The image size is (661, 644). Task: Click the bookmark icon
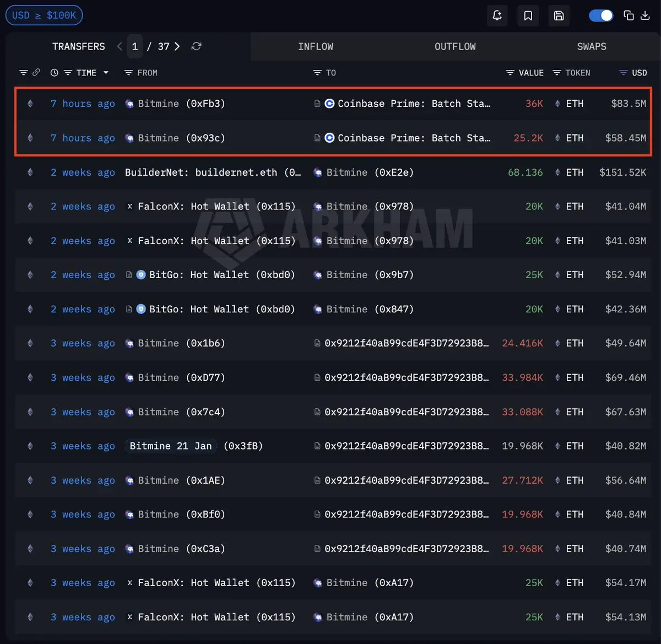tap(528, 15)
